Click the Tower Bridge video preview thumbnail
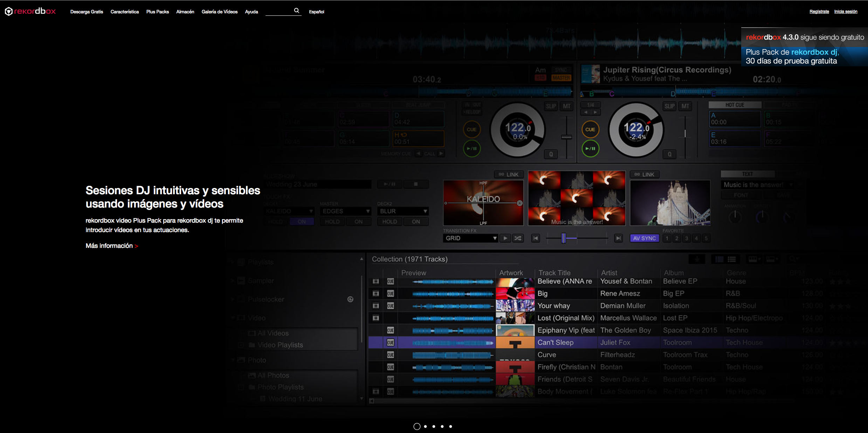The height and width of the screenshot is (433, 868). (x=670, y=203)
